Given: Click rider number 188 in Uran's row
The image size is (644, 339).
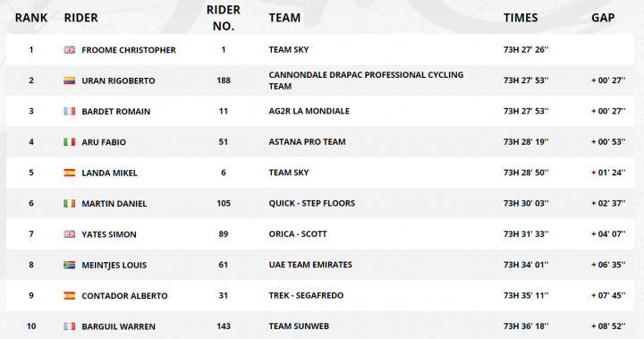Looking at the screenshot, I should [x=224, y=81].
